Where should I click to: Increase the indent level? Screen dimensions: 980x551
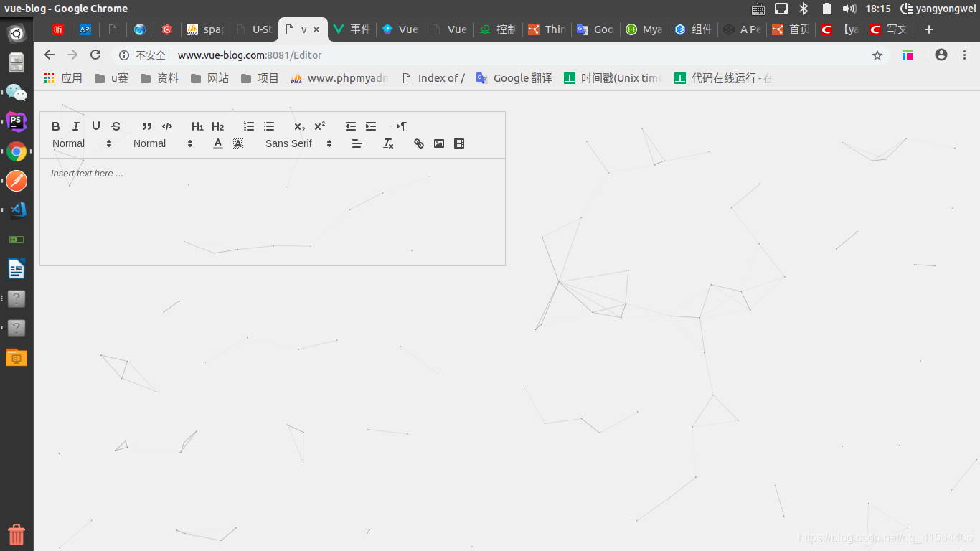point(371,126)
